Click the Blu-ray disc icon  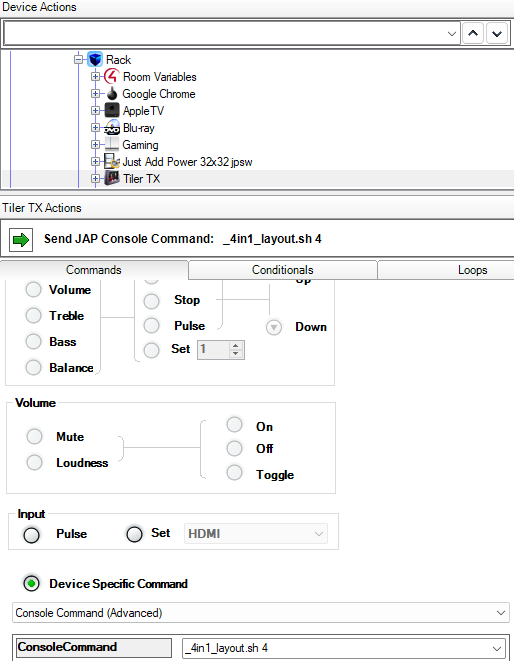pyautogui.click(x=112, y=128)
